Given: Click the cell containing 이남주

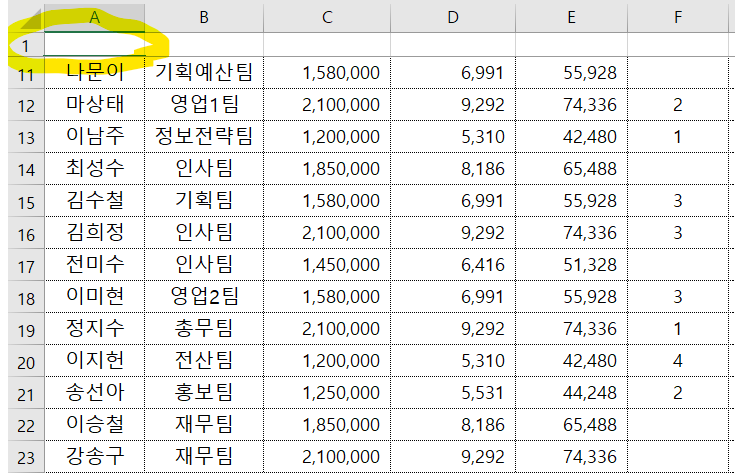Looking at the screenshot, I should coord(94,136).
